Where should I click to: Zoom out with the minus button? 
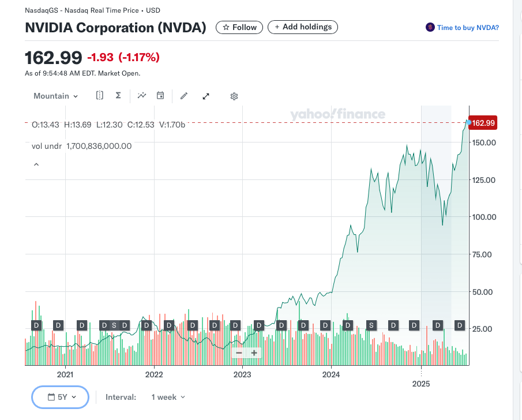click(x=239, y=352)
